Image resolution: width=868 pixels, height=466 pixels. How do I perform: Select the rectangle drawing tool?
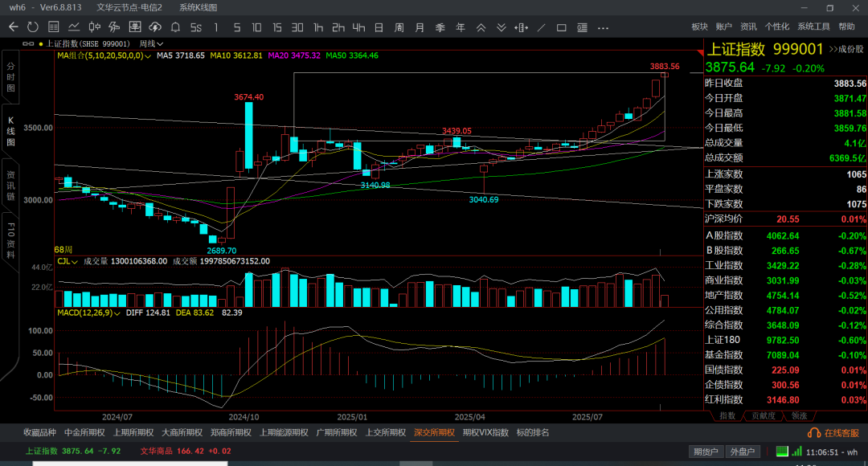click(561, 27)
